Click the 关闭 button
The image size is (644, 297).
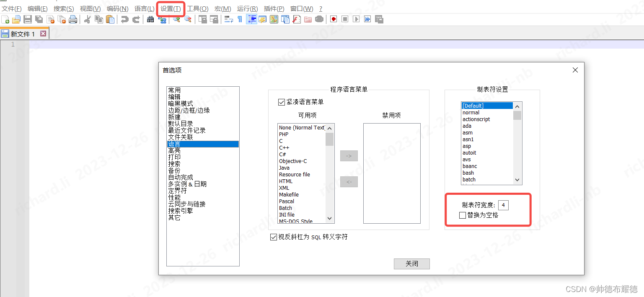(x=411, y=263)
